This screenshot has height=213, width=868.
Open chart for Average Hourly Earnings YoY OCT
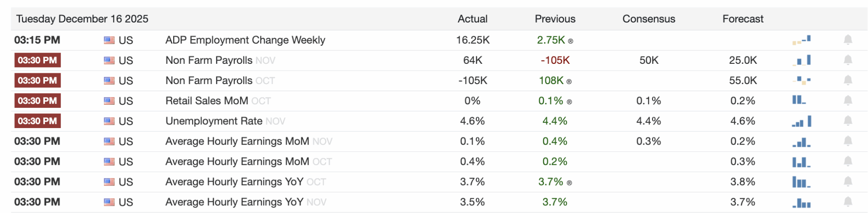[x=801, y=182]
